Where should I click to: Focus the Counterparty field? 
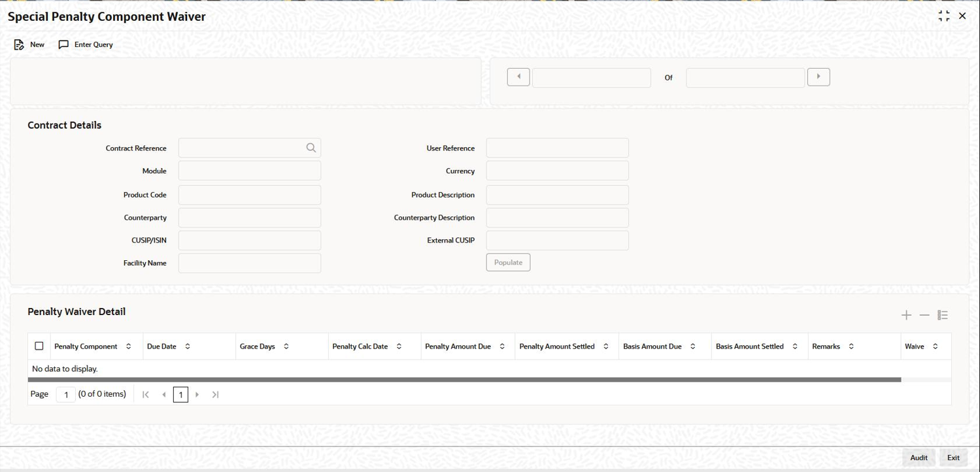[x=250, y=218]
